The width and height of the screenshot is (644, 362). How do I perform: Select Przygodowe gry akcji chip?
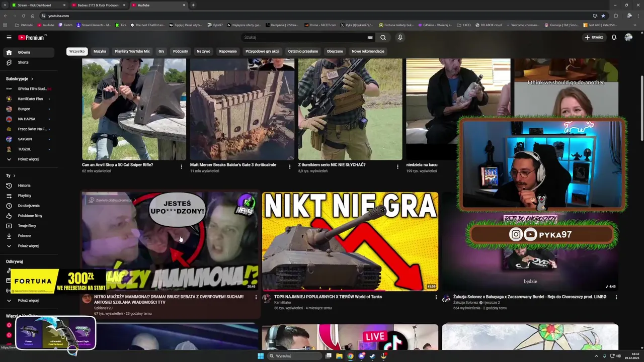click(262, 51)
